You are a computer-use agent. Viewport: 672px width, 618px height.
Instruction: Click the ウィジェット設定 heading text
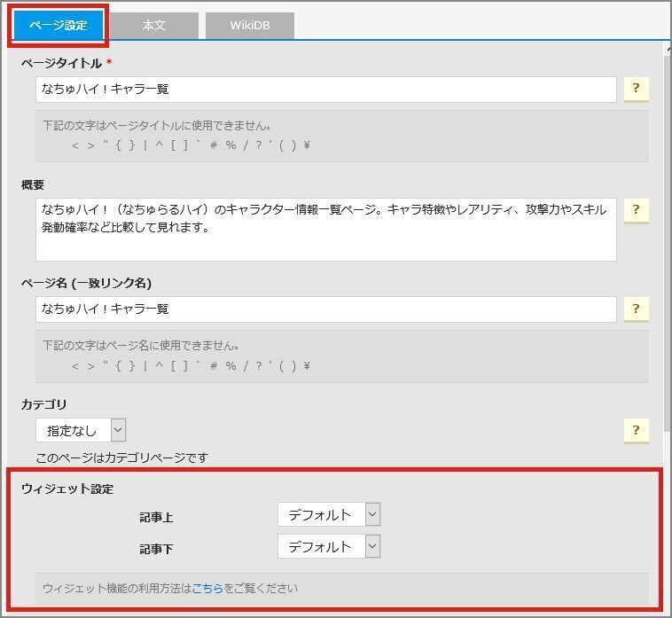[x=67, y=489]
